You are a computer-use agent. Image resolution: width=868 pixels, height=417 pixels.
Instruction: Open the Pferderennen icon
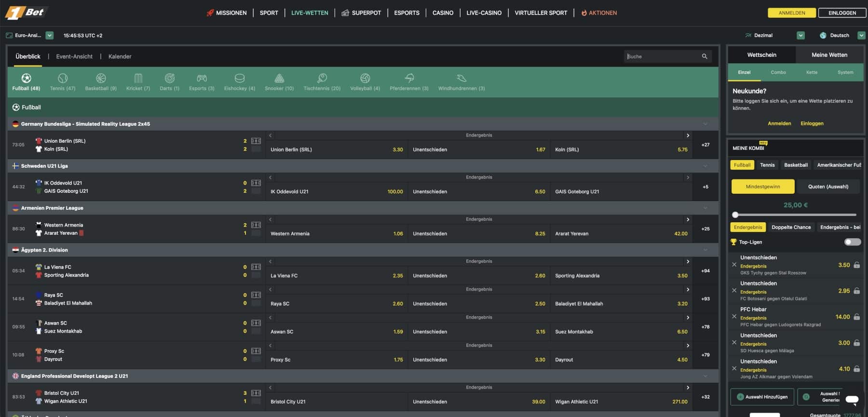[x=409, y=78]
